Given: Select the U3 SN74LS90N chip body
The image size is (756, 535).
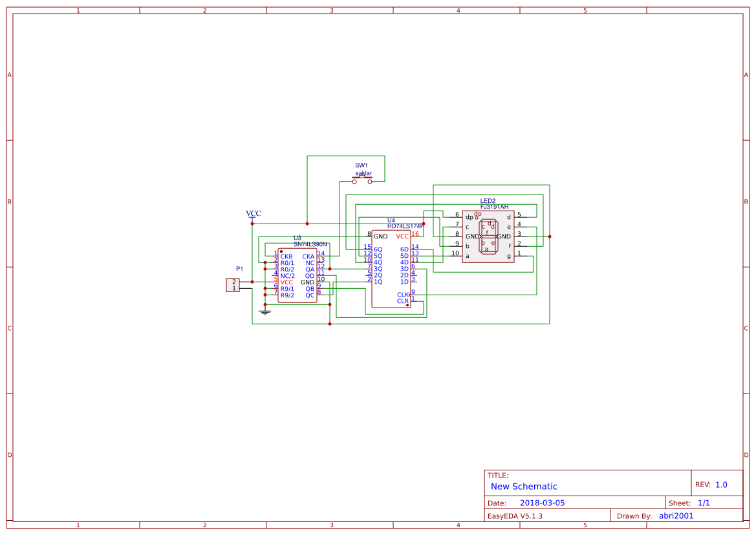Looking at the screenshot, I should [x=297, y=275].
